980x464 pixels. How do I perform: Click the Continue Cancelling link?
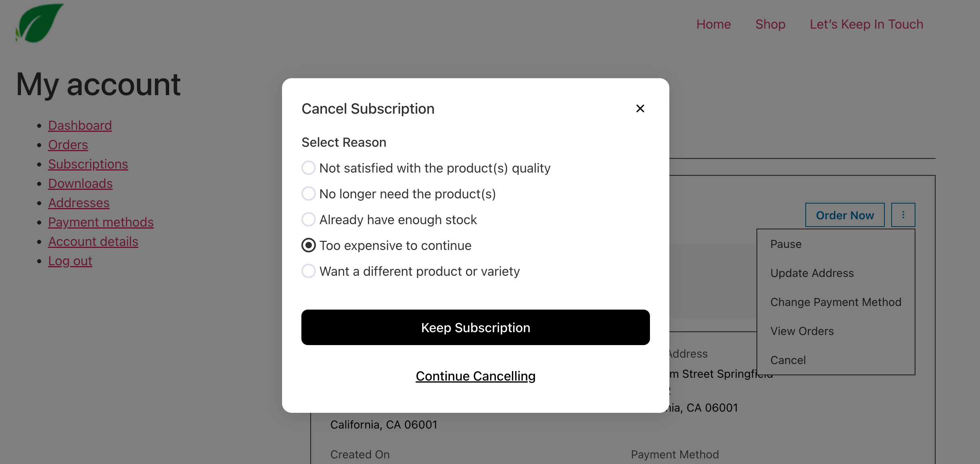pos(475,376)
